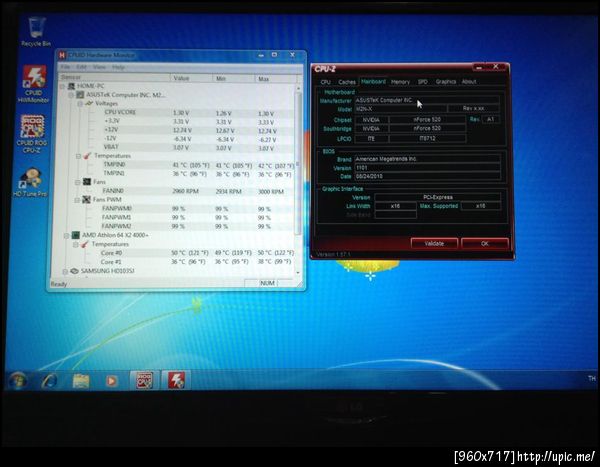Select the Fans node icon
This screenshot has height=467, width=600.
pos(87,181)
